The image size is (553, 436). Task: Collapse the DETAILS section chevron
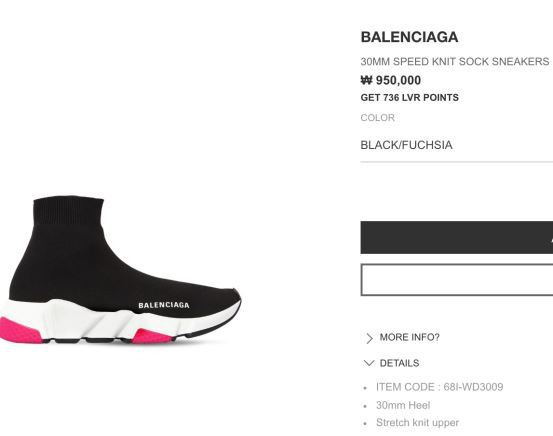coord(369,363)
